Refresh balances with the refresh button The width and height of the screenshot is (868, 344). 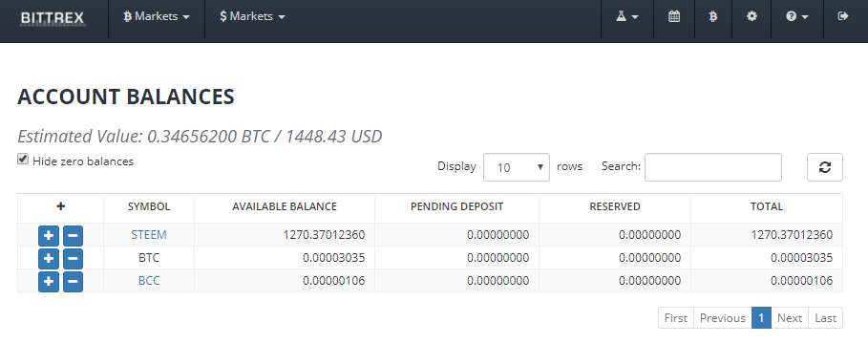point(825,167)
